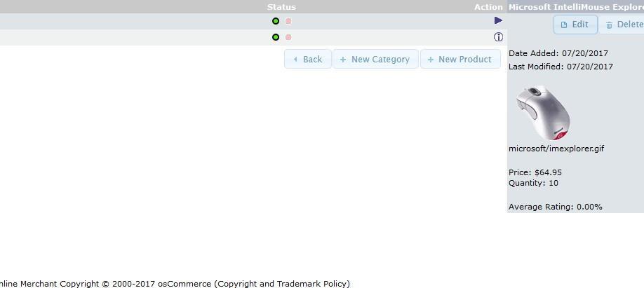Click the Date Added: 07/20/2017 text
The width and height of the screenshot is (644, 288).
(x=558, y=53)
